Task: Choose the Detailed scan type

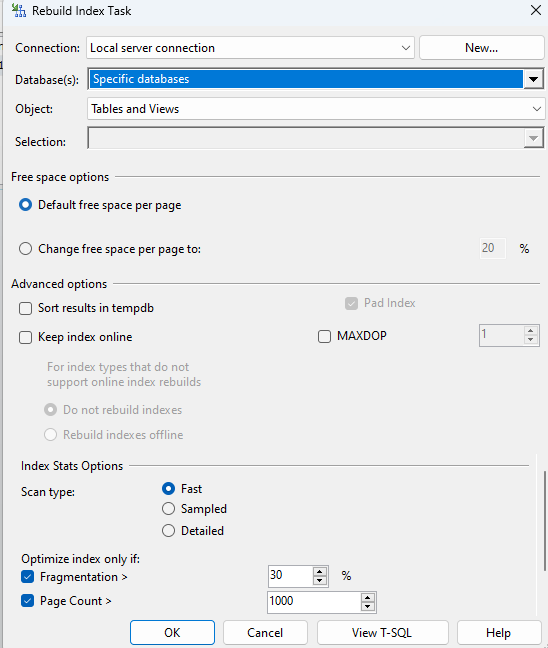Action: (x=168, y=531)
